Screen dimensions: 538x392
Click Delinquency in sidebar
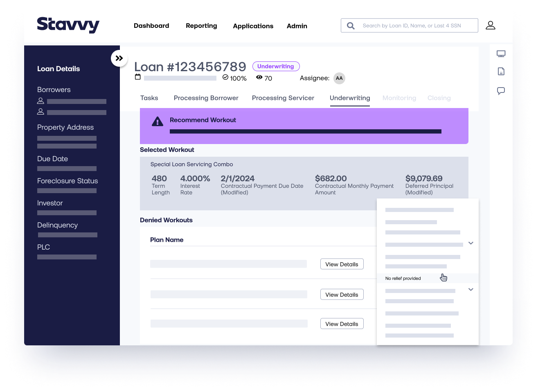click(57, 225)
